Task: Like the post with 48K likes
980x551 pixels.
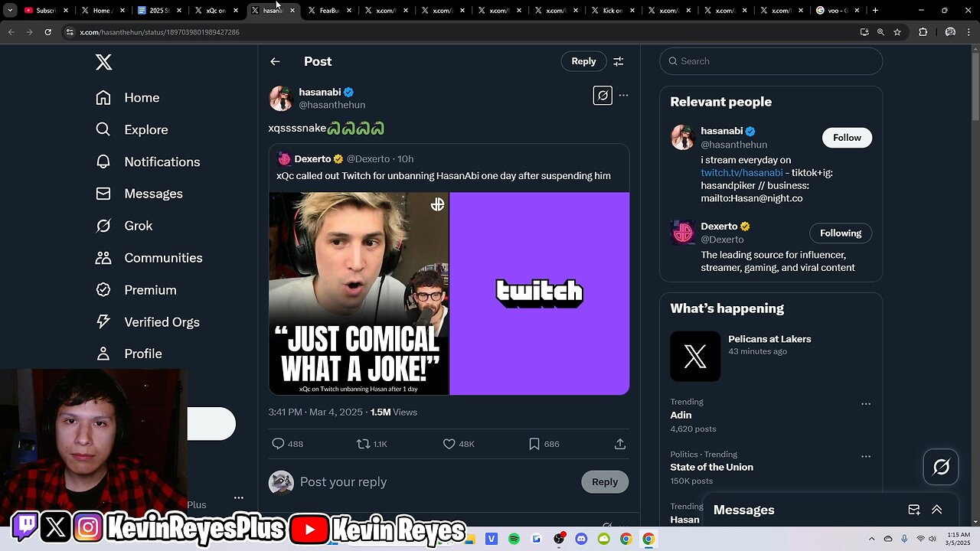Action: (x=449, y=444)
